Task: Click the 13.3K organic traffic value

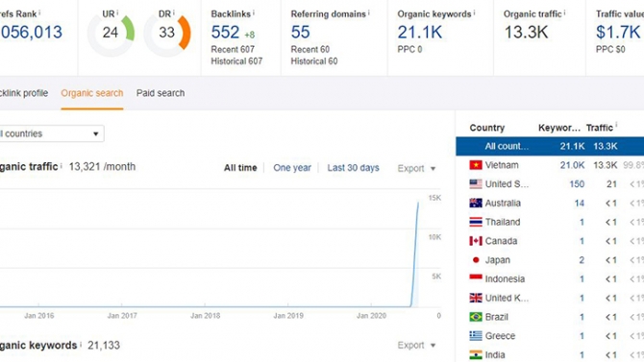Action: click(x=526, y=33)
